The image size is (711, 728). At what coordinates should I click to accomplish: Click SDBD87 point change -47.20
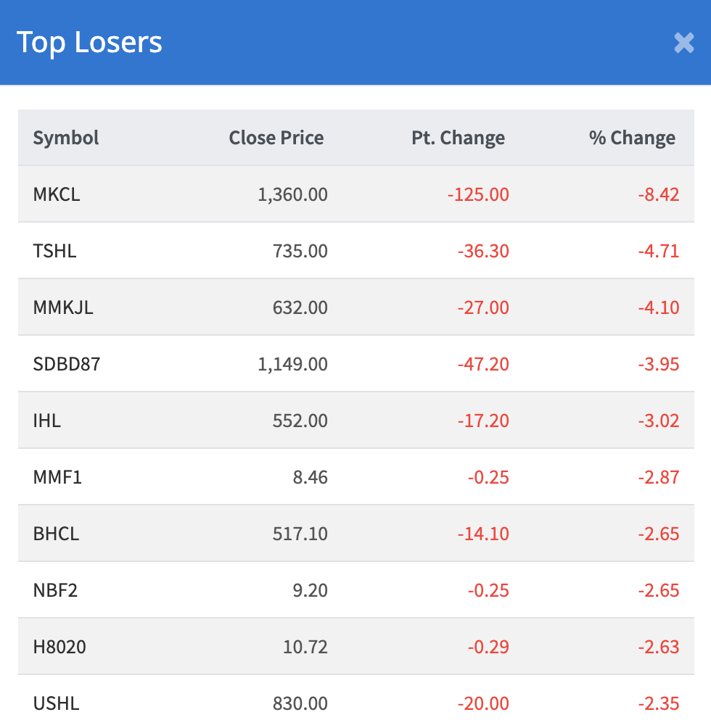(x=483, y=364)
